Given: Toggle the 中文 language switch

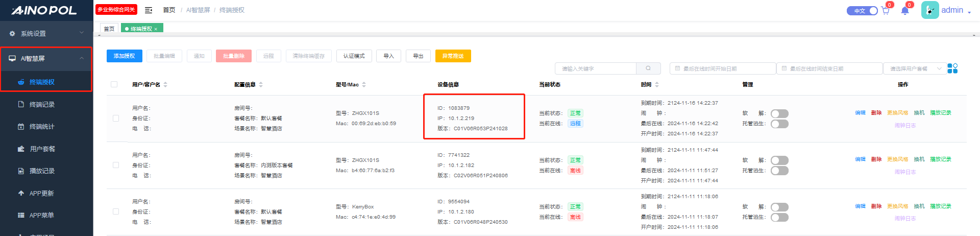Looking at the screenshot, I should [862, 11].
